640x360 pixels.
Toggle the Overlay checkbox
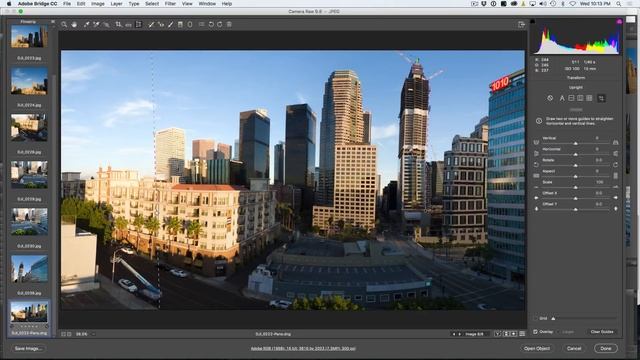(x=535, y=332)
